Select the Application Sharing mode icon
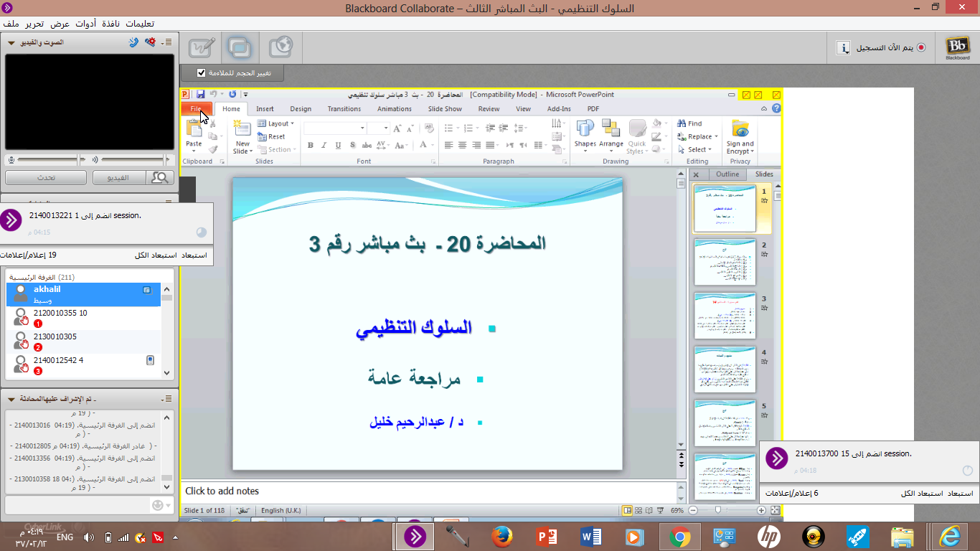The image size is (980, 551). [x=240, y=48]
